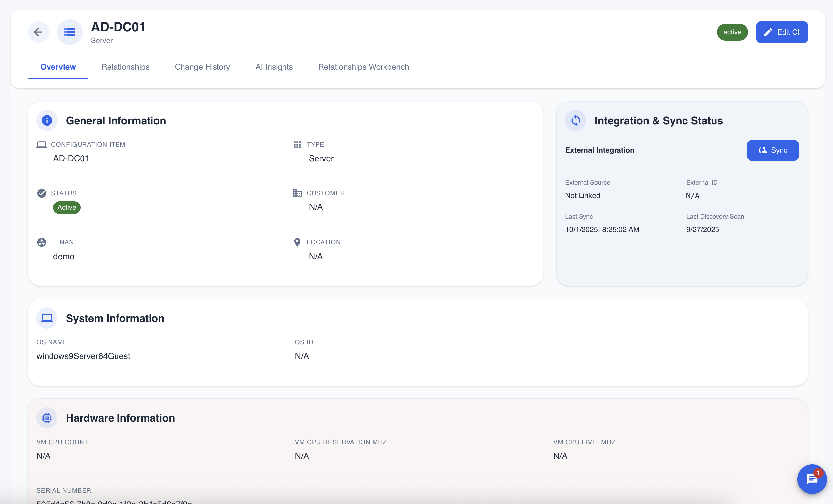Image resolution: width=833 pixels, height=504 pixels.
Task: Click the System Information laptop icon
Action: pyautogui.click(x=47, y=318)
